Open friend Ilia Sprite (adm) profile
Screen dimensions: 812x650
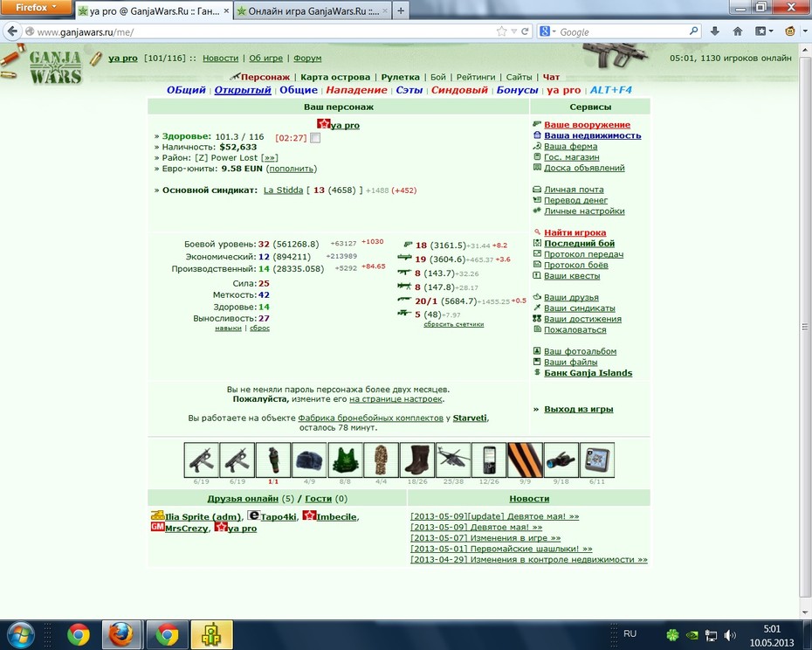(x=203, y=516)
